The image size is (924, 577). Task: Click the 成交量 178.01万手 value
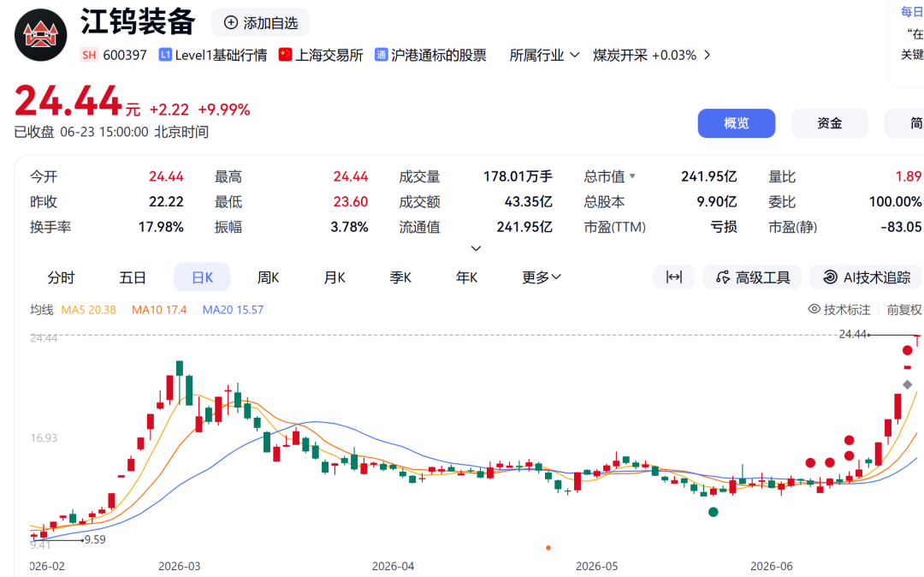click(x=518, y=176)
